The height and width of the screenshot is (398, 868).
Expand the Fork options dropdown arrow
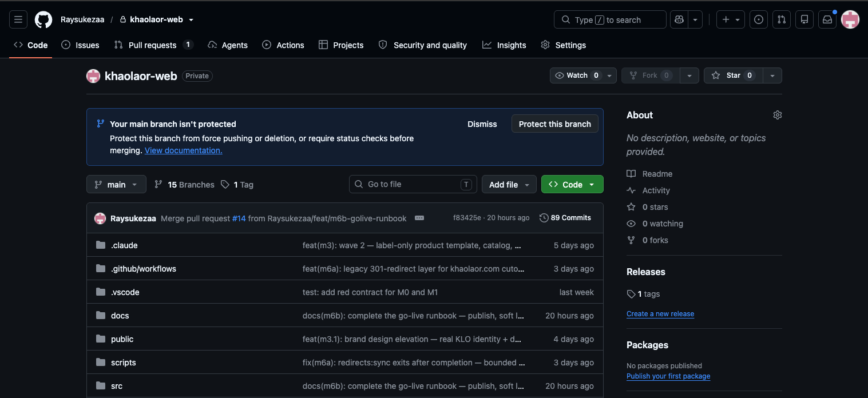(689, 75)
